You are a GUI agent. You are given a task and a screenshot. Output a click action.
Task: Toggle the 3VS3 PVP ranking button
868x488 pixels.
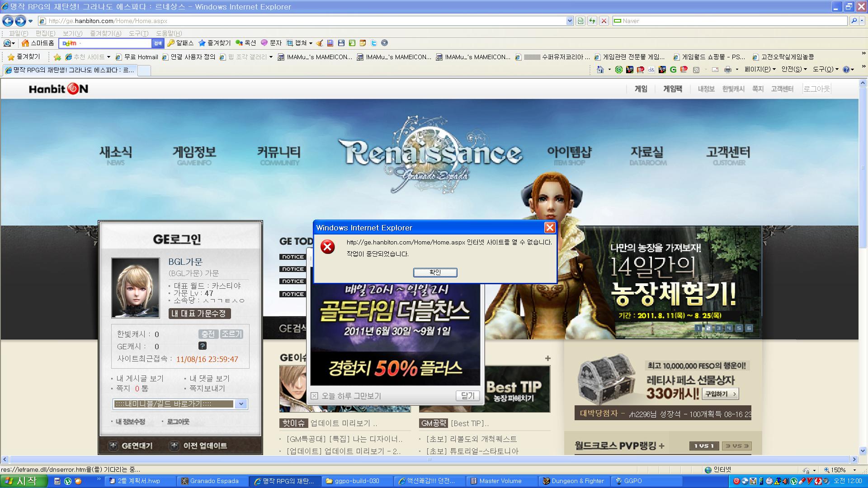(736, 446)
